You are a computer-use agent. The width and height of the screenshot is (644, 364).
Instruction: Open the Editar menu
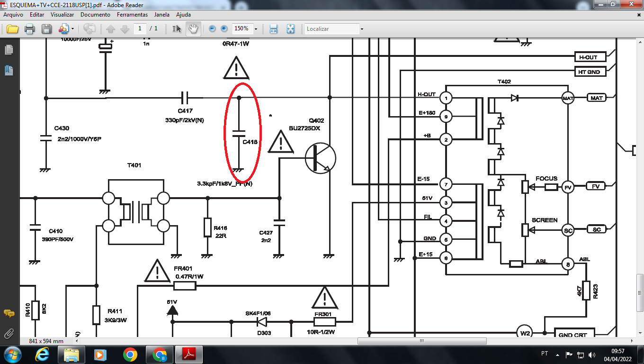point(37,15)
